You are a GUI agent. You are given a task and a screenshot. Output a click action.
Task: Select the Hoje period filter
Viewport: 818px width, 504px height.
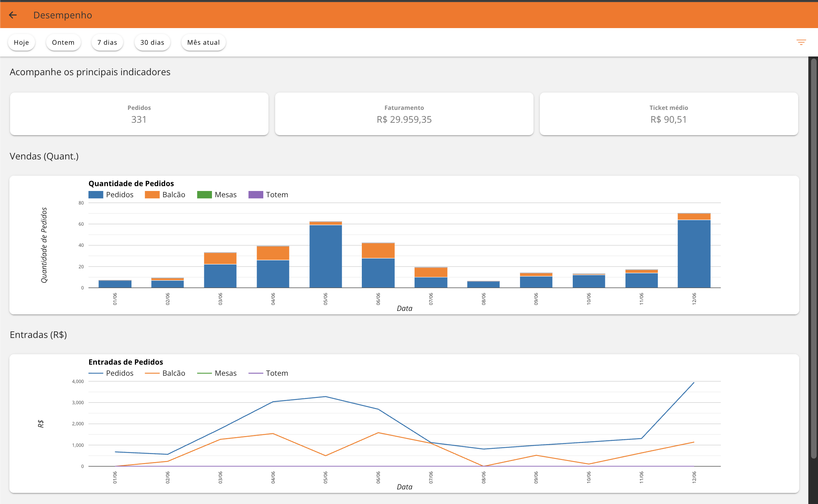[22, 42]
